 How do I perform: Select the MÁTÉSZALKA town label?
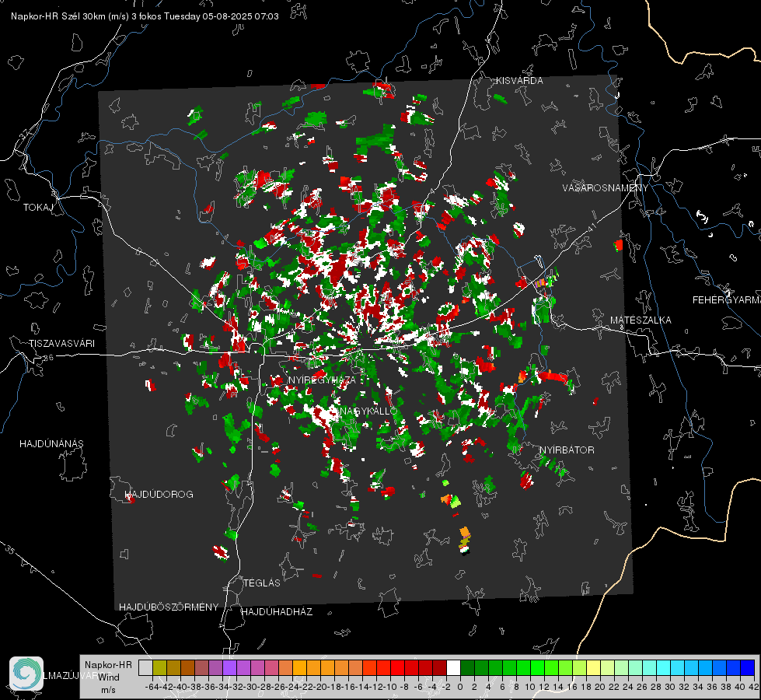pyautogui.click(x=641, y=320)
